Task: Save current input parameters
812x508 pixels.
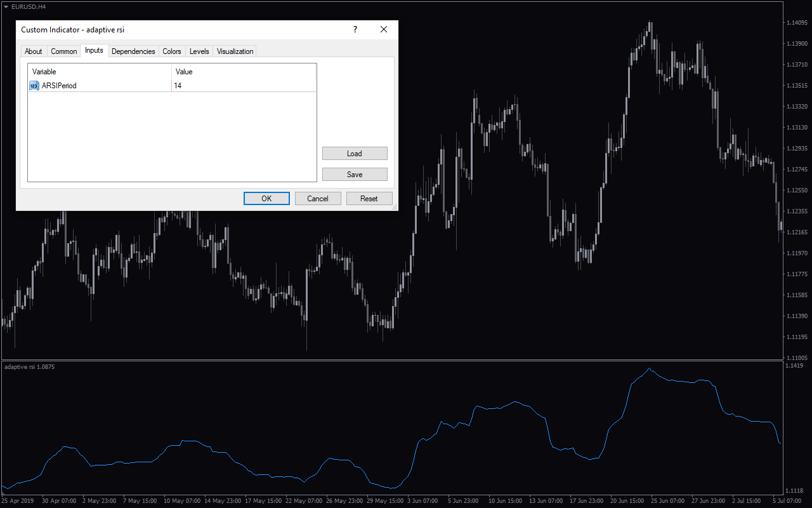Action: (x=355, y=175)
